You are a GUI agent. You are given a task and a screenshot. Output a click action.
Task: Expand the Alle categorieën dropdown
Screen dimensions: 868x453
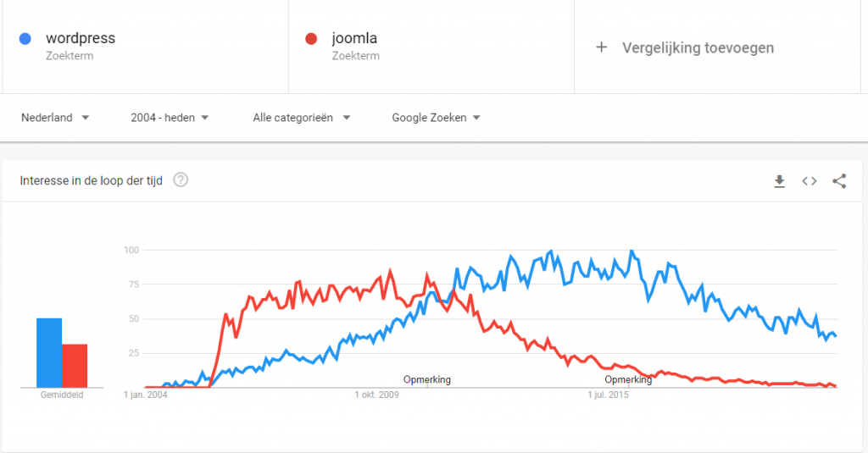[x=302, y=118]
